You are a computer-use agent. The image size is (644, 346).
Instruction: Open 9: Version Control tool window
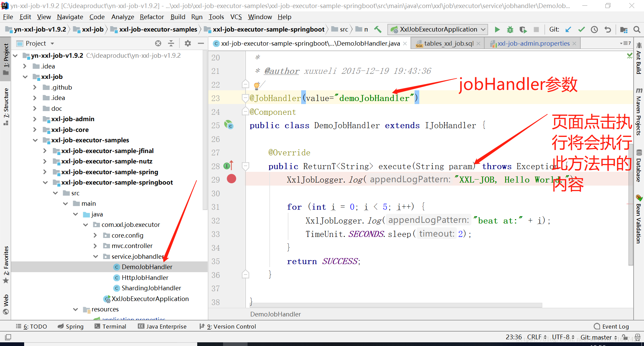click(x=227, y=326)
